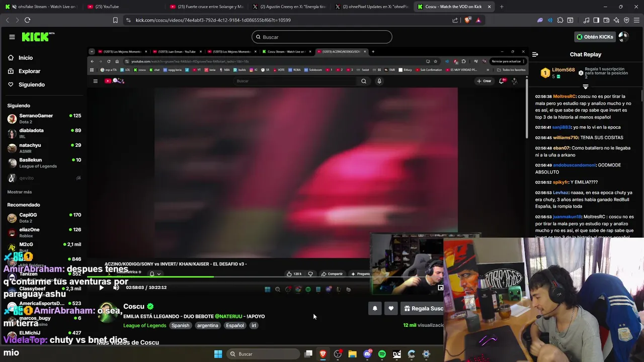
Task: Bookmark this page icon
Action: pyautogui.click(x=115, y=20)
